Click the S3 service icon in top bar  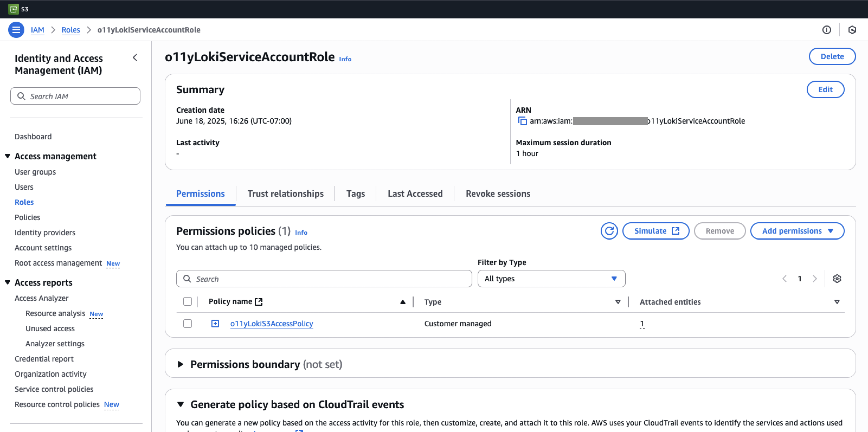tap(14, 9)
